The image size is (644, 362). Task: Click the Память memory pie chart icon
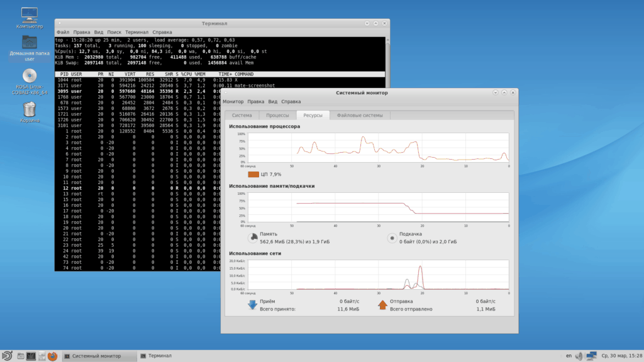pos(252,237)
